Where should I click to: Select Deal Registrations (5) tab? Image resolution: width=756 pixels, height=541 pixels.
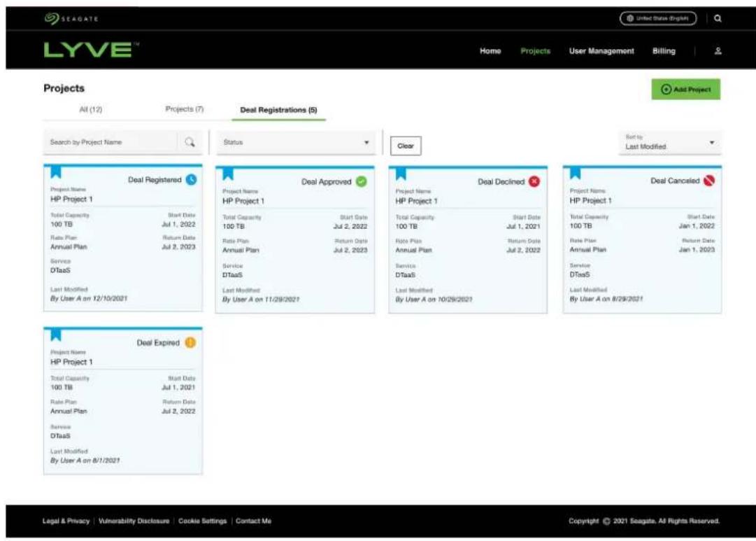pos(278,110)
